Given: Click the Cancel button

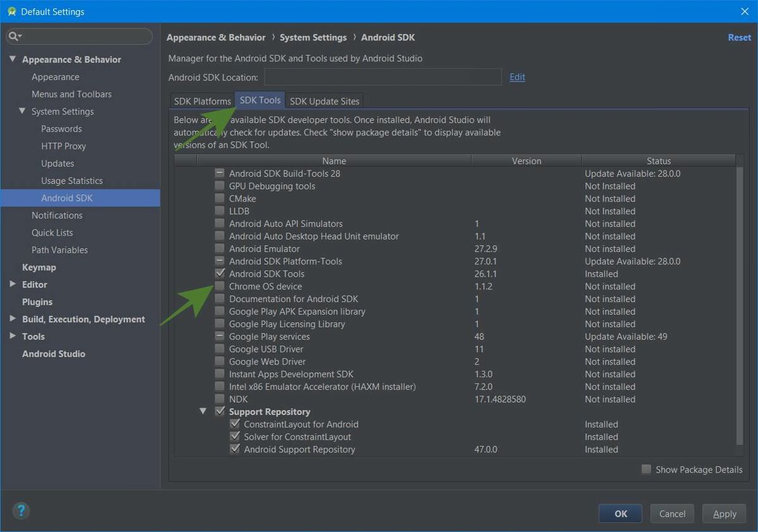Looking at the screenshot, I should coord(672,514).
